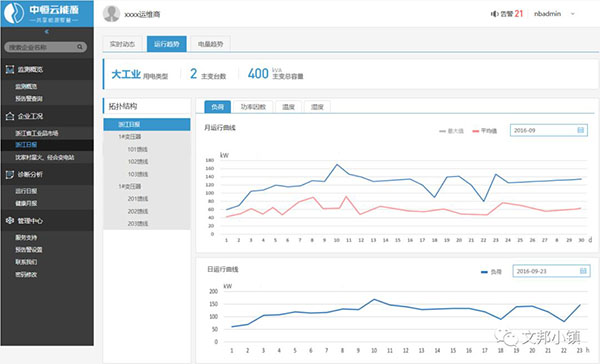Click the 企业工况 house icon
The height and width of the screenshot is (364, 600).
pos(10,116)
